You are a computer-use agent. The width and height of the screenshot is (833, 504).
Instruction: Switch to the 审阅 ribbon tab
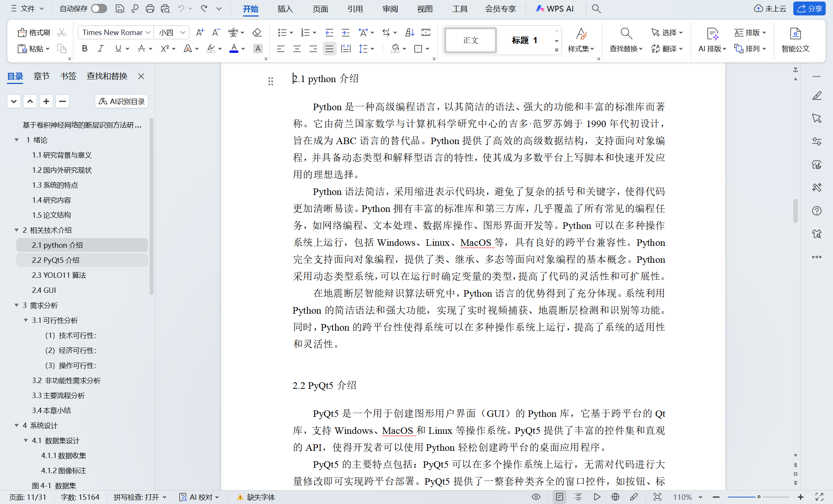point(390,8)
